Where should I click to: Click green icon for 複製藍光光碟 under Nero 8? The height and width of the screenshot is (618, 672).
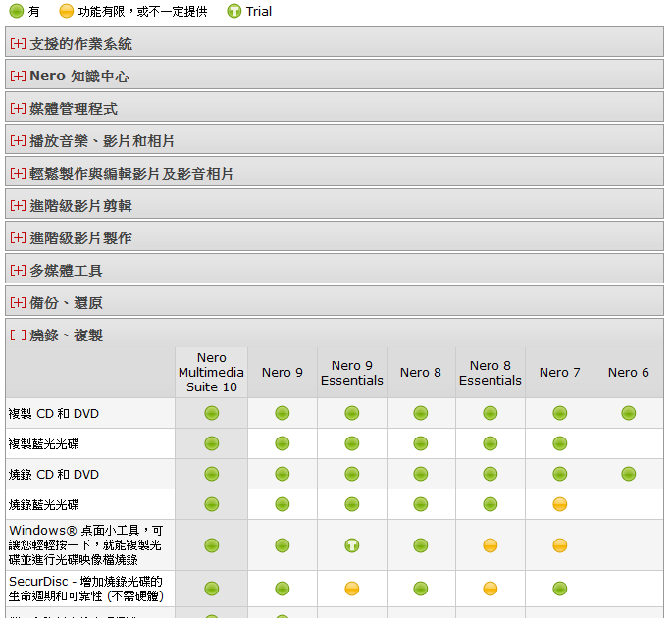point(421,443)
